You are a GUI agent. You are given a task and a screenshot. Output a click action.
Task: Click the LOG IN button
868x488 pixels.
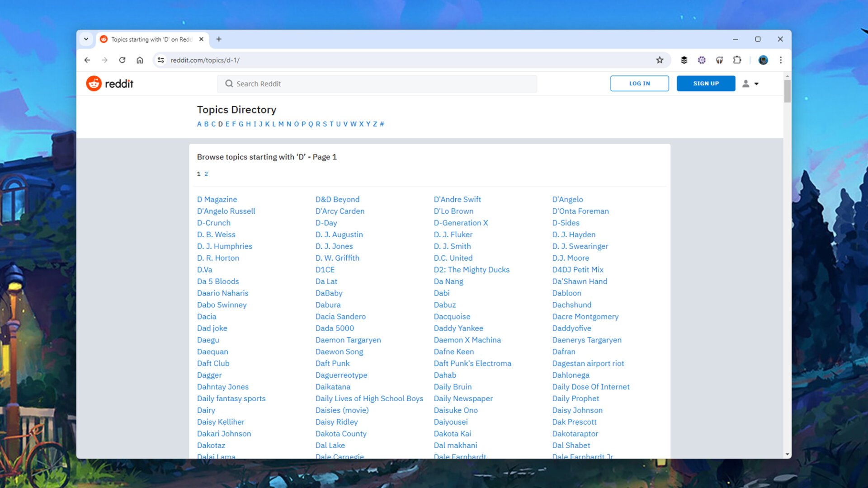[x=639, y=84]
